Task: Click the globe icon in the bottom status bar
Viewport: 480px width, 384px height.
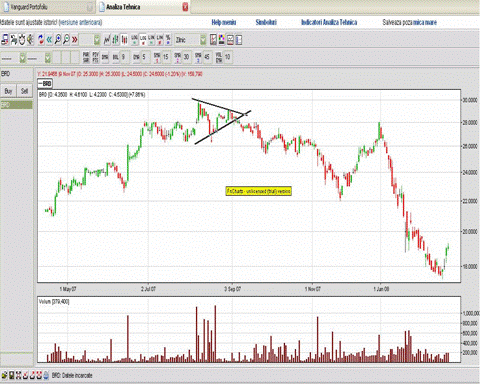Action: click(x=46, y=376)
